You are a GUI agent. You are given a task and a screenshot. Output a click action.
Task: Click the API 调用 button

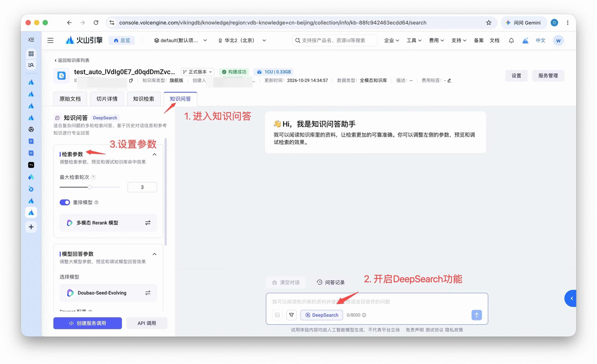pos(147,323)
